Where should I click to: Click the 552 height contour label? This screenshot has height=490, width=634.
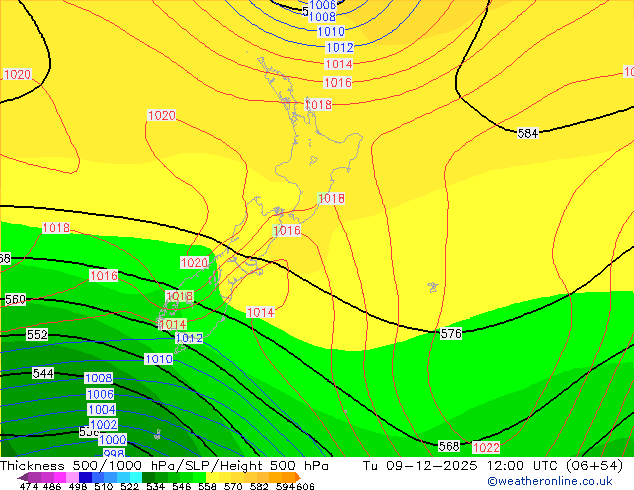(37, 334)
